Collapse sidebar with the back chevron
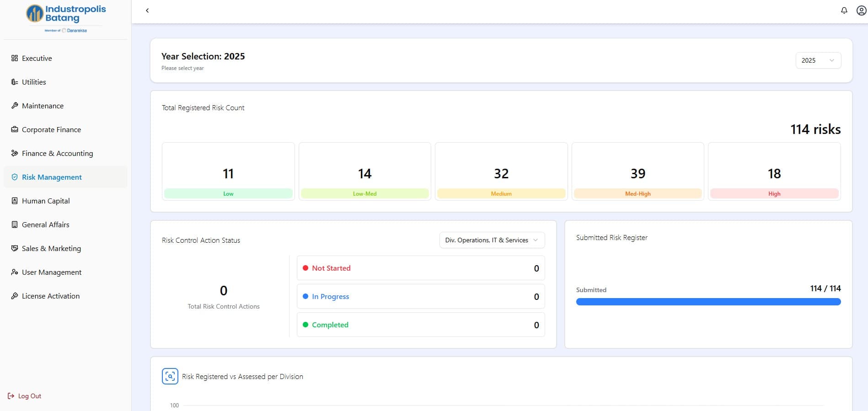The width and height of the screenshot is (868, 411). pos(147,11)
